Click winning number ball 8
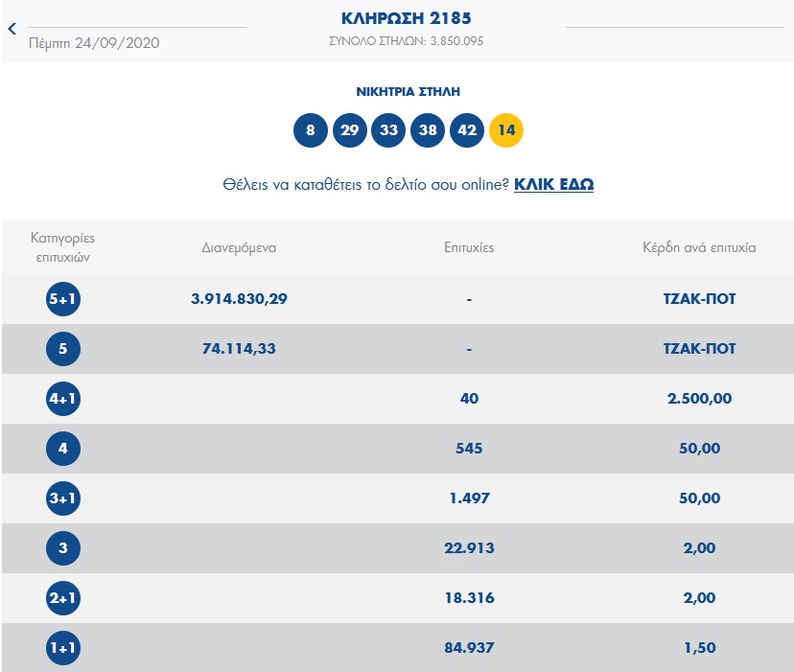 click(311, 130)
